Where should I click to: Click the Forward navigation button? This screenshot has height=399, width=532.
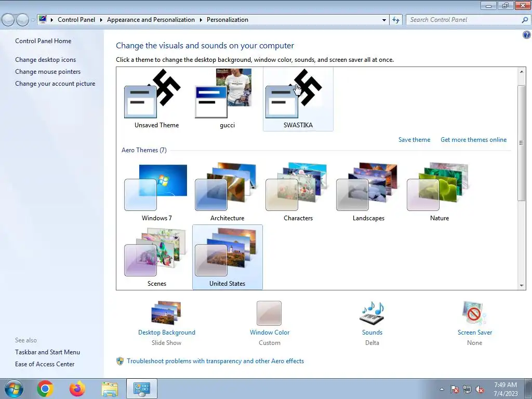(x=22, y=20)
